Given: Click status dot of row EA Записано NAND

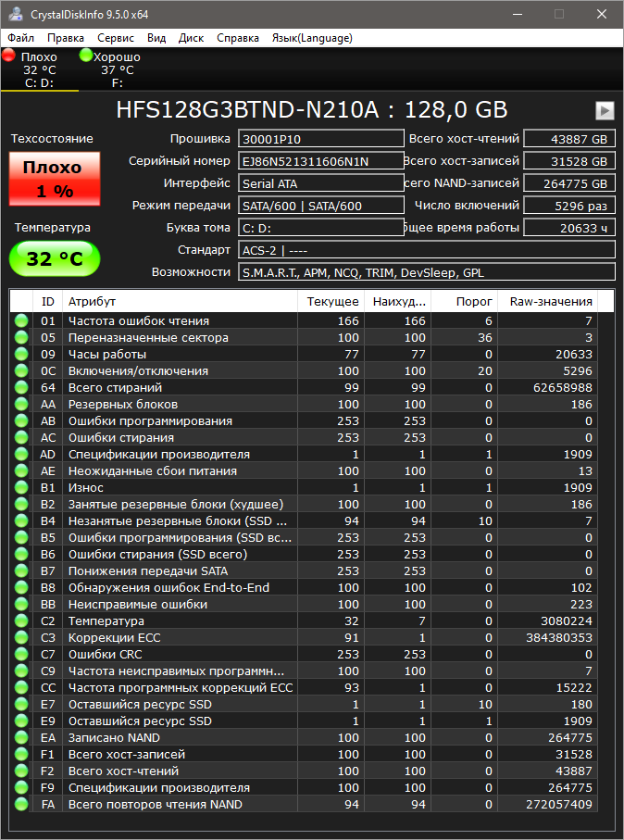Looking at the screenshot, I should (21, 737).
